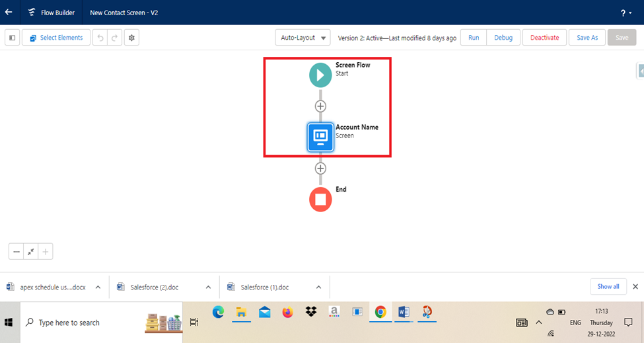Fit the flow to view
644x343 pixels.
point(31,252)
